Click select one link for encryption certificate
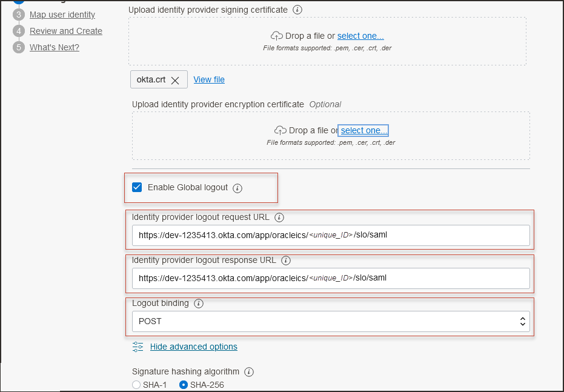This screenshot has height=392, width=564. pos(363,130)
